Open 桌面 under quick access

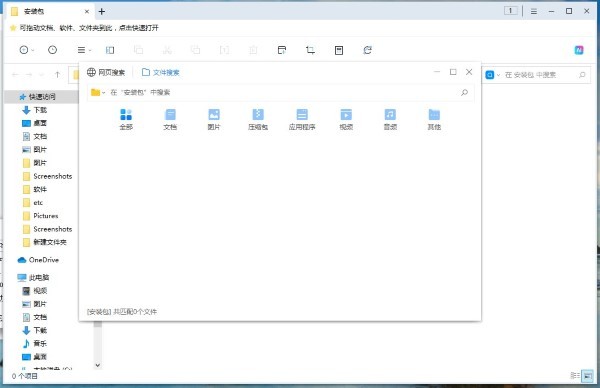[34, 123]
